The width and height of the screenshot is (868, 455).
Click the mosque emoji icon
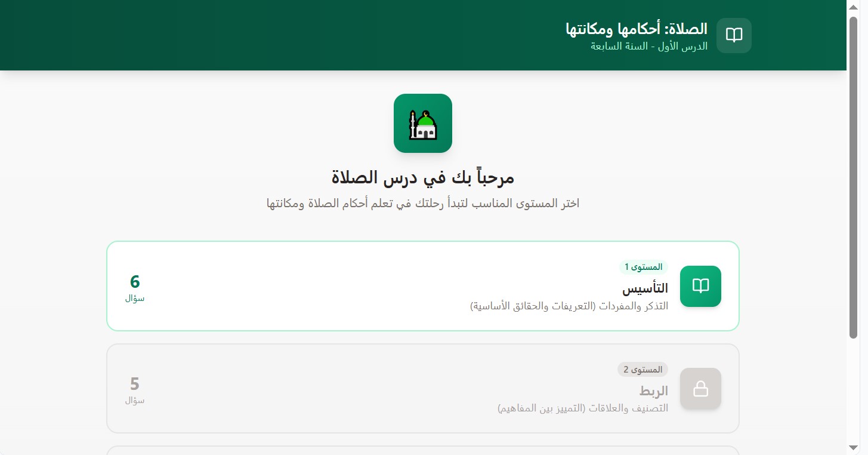[423, 123]
